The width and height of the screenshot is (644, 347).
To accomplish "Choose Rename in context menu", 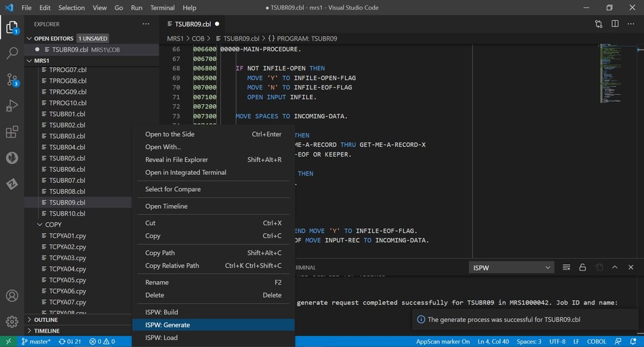I will tap(214, 283).
